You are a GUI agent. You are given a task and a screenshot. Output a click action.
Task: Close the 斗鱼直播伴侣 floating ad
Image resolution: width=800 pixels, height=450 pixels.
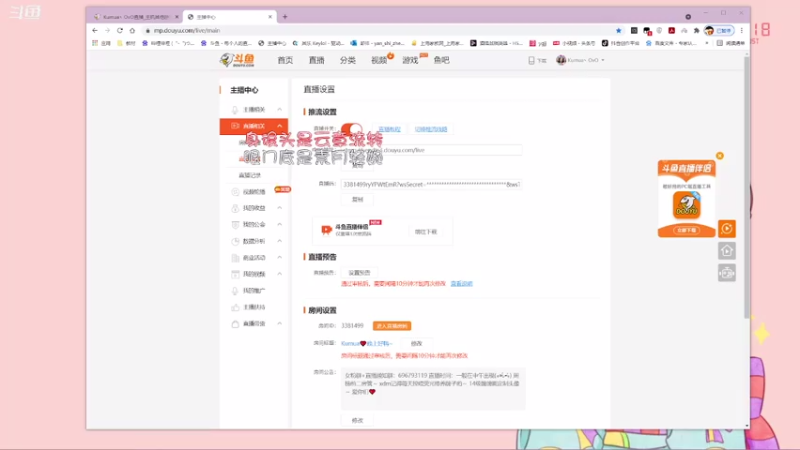(719, 156)
